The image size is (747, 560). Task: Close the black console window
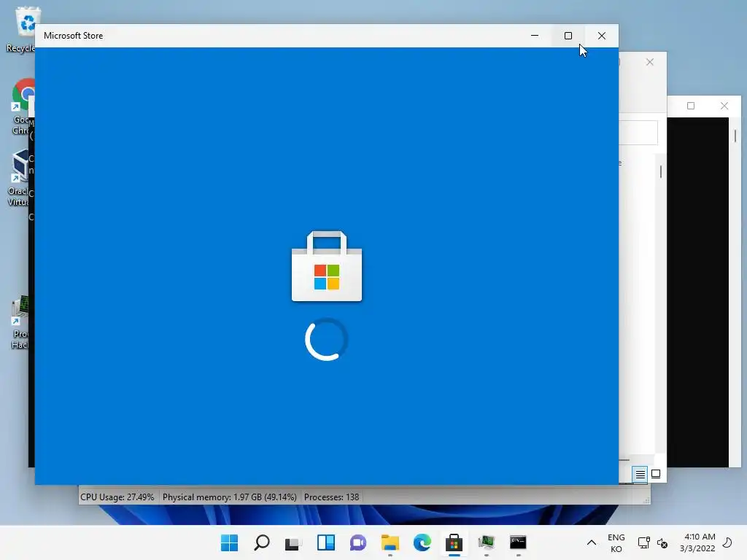click(x=724, y=106)
